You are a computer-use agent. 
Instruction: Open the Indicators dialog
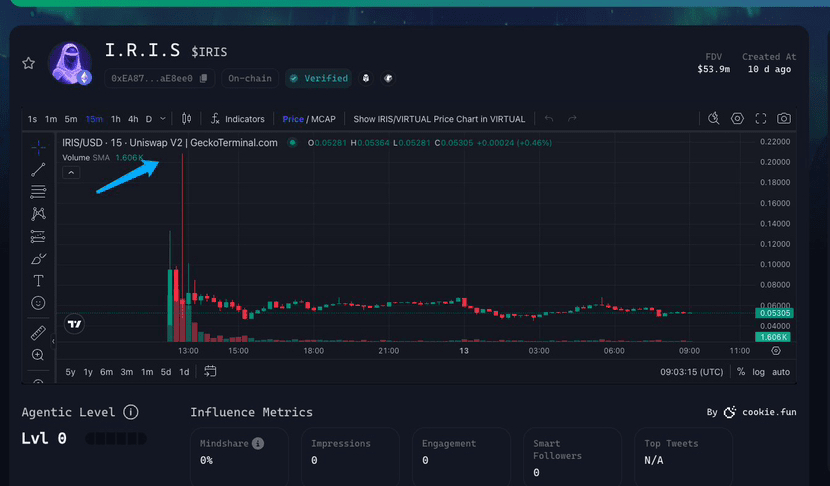pyautogui.click(x=238, y=119)
